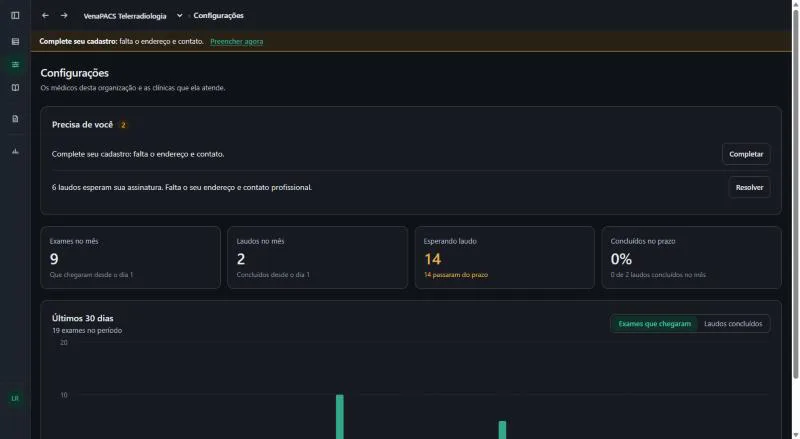Click the Precisa de você badge 2

[x=123, y=125]
